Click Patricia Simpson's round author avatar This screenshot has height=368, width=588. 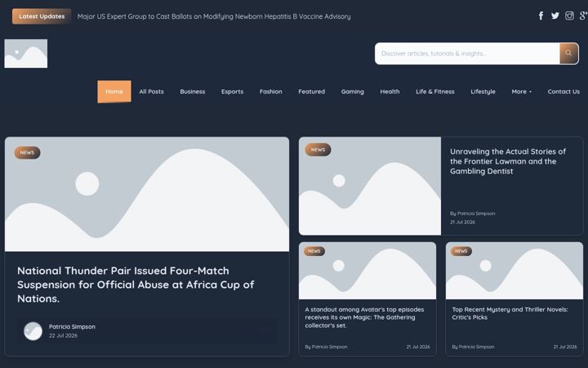pos(33,331)
